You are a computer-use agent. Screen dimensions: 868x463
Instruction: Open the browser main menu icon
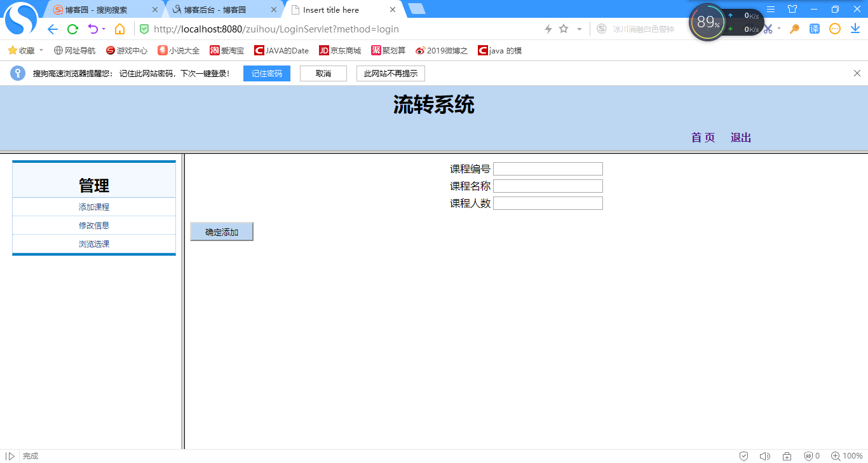pos(771,9)
